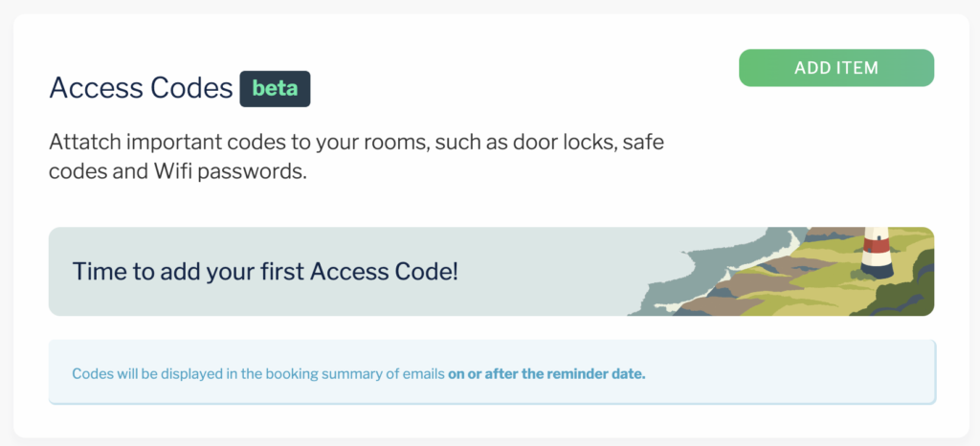Click the lighthouse in the banner illustration
980x446 pixels.
(875, 252)
